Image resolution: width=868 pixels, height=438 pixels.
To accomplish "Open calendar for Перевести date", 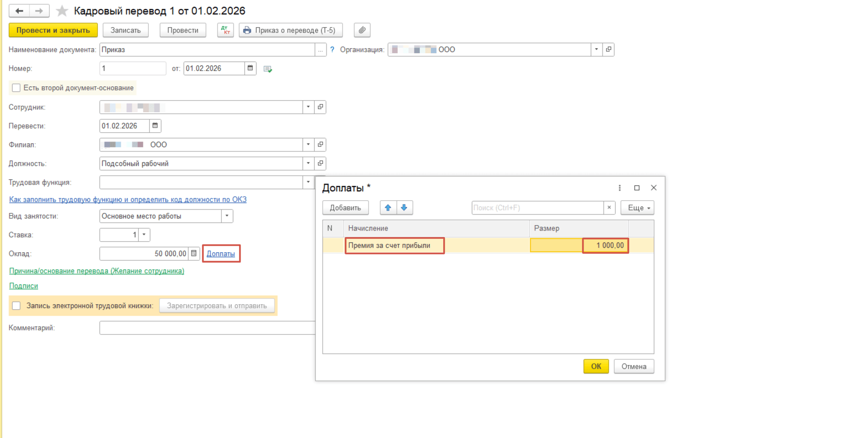I will point(155,126).
